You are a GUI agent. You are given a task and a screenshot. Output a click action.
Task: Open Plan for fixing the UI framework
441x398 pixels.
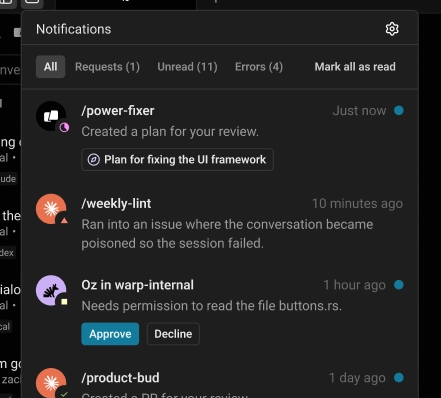point(177,160)
